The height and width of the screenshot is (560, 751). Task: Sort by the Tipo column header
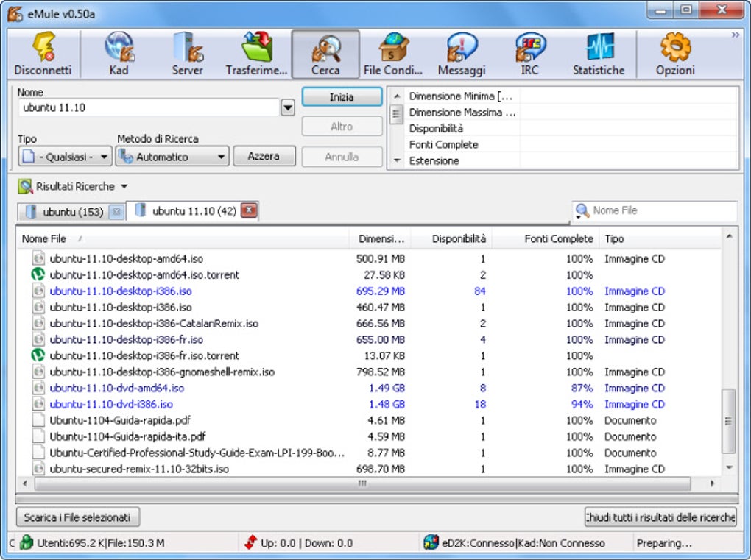[660, 238]
